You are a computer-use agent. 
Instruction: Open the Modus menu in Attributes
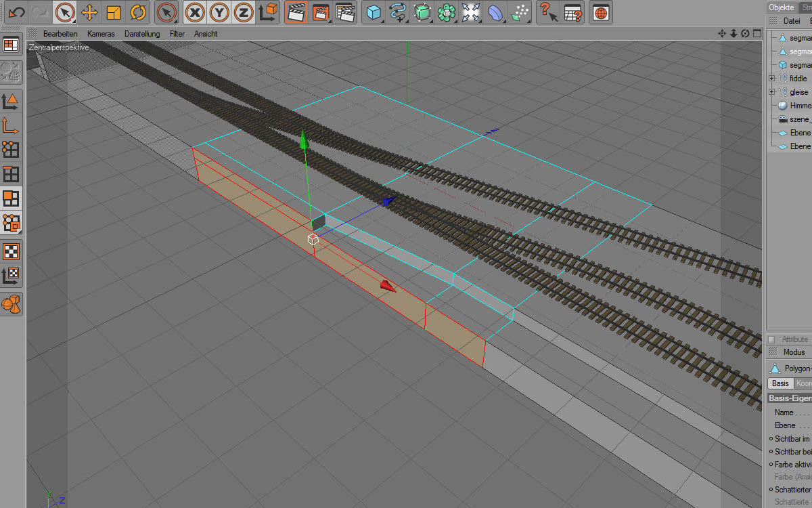[794, 352]
